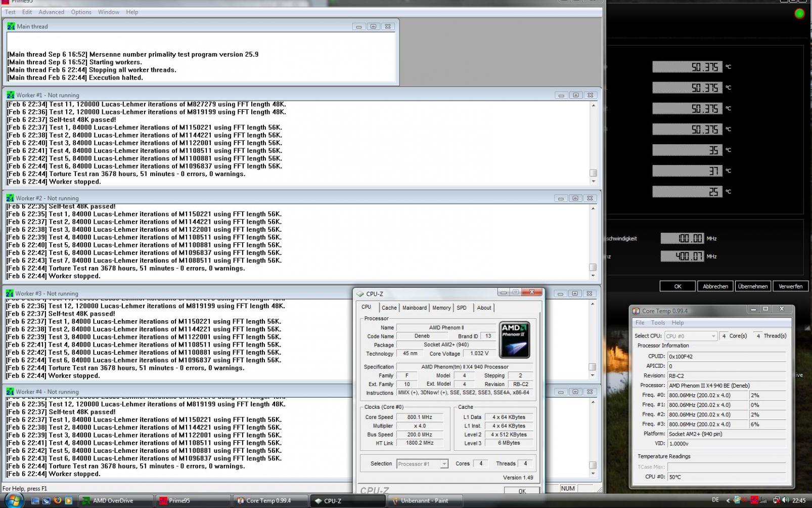Viewport: 812px width, 508px height.
Task: Open the Window menu in Prime95
Action: pyautogui.click(x=109, y=12)
